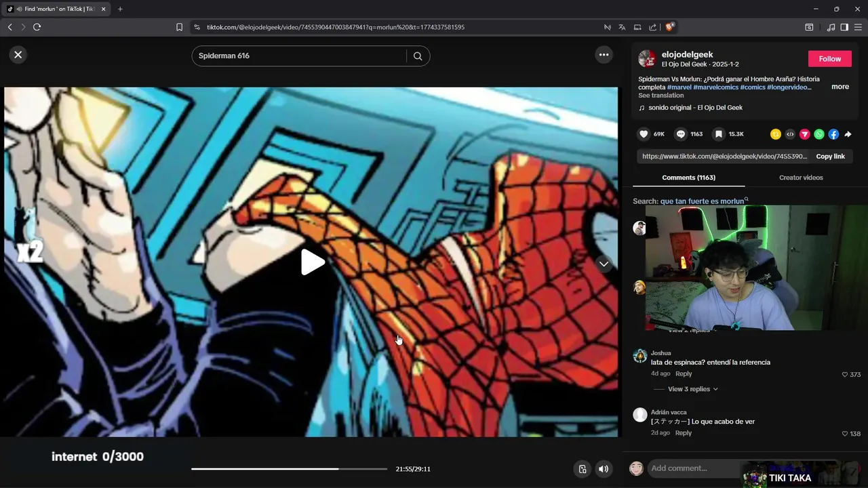Copy the video link

tap(830, 157)
